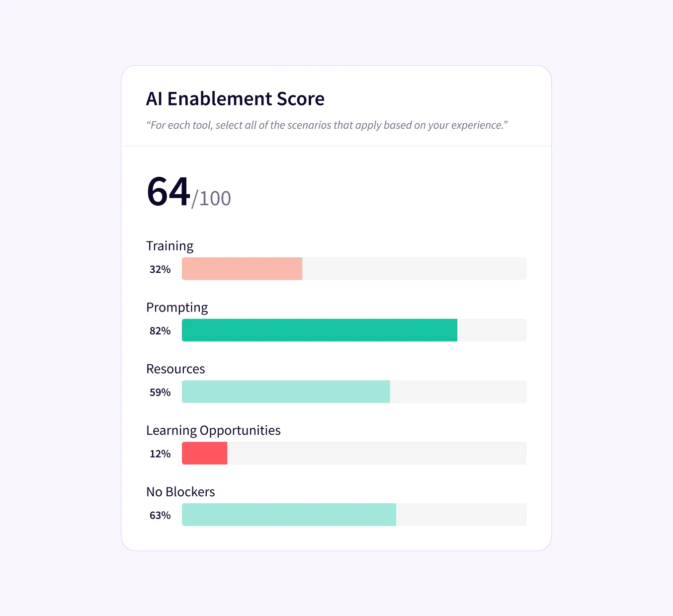Click the red Learning Opportunities bar fill
Image resolution: width=673 pixels, height=616 pixels.
point(205,454)
